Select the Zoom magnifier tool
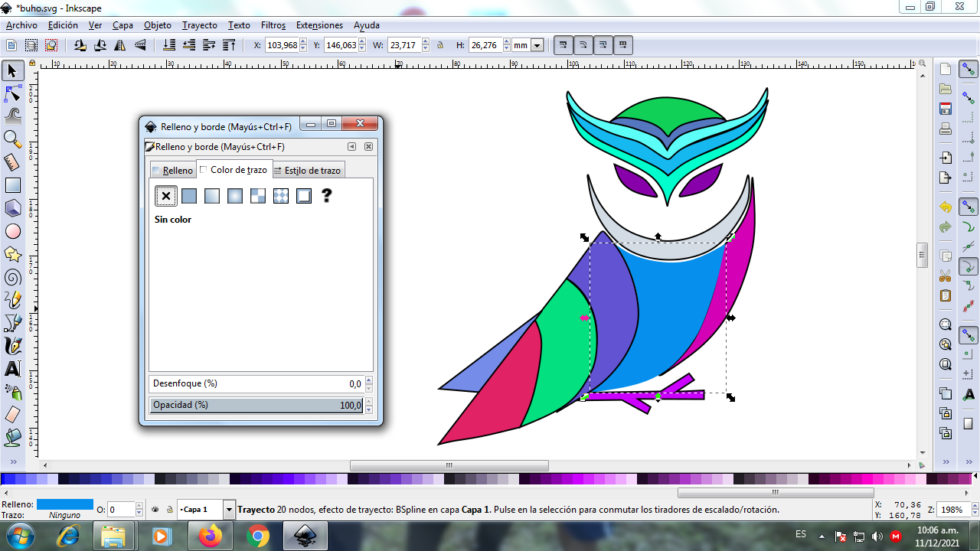The width and height of the screenshot is (980, 551). tap(12, 139)
